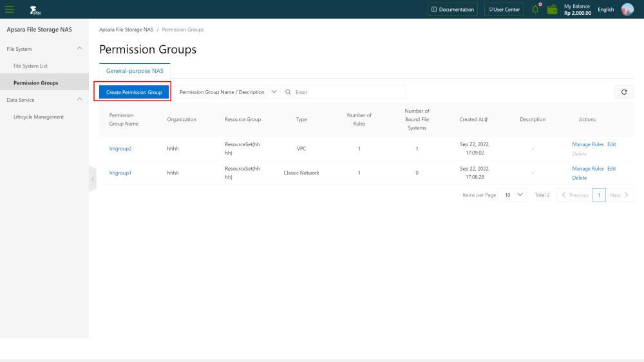Go to Previous page

(574, 195)
